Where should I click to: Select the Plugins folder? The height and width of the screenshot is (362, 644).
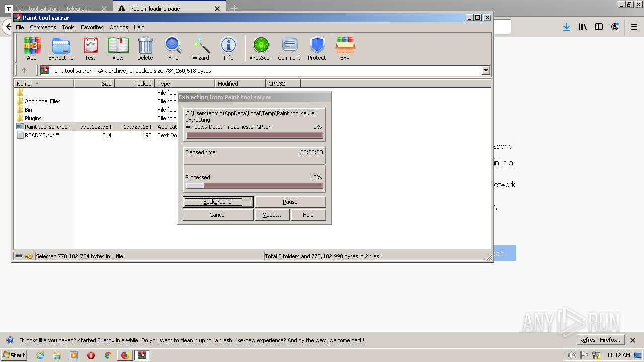(x=33, y=118)
